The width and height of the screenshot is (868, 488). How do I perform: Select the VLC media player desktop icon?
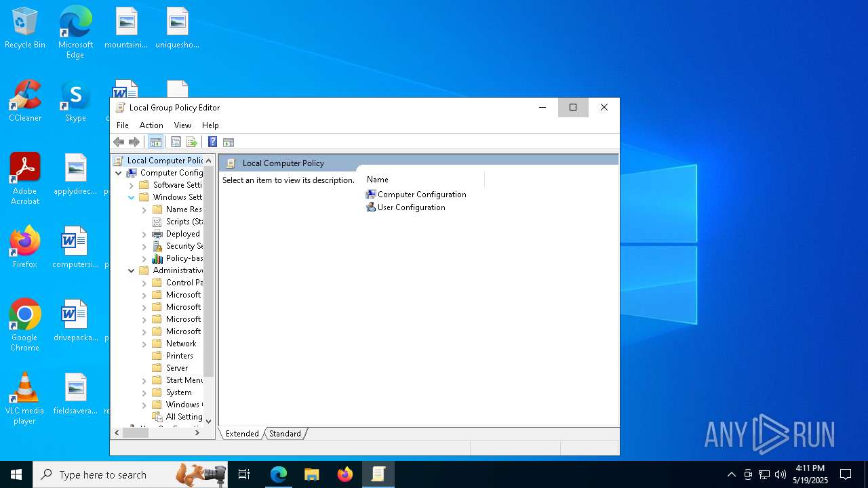click(25, 399)
